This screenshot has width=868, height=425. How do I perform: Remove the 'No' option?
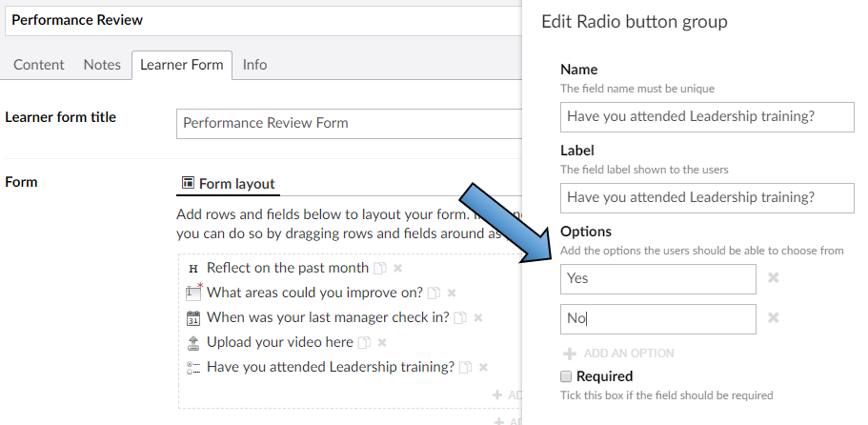774,317
